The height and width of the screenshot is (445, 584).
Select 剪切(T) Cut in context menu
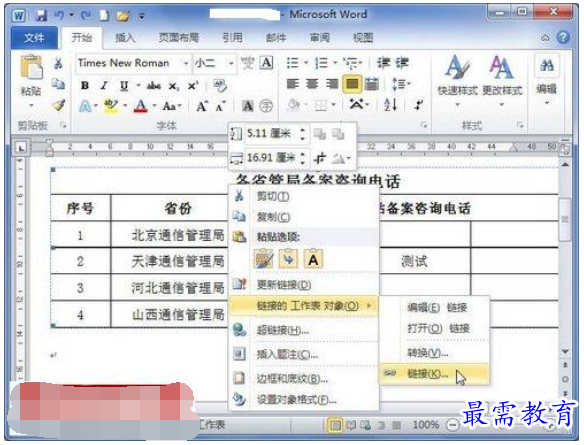click(304, 196)
